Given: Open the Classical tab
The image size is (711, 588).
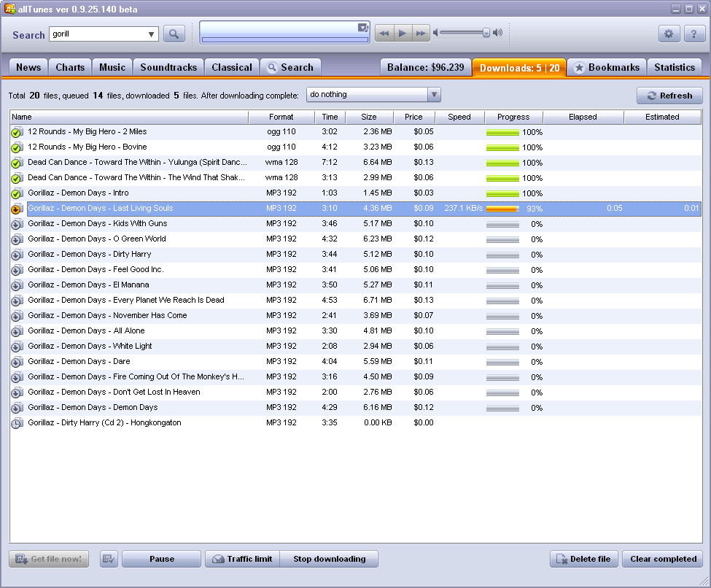Looking at the screenshot, I should tap(232, 67).
